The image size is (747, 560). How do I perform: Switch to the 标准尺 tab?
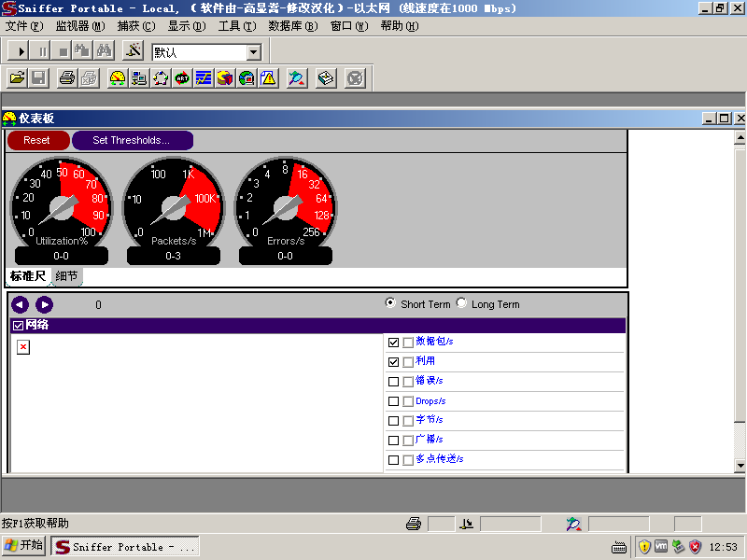tap(28, 276)
